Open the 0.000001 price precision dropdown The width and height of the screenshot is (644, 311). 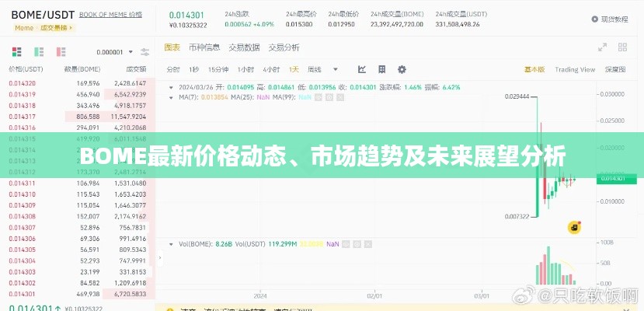pos(115,52)
